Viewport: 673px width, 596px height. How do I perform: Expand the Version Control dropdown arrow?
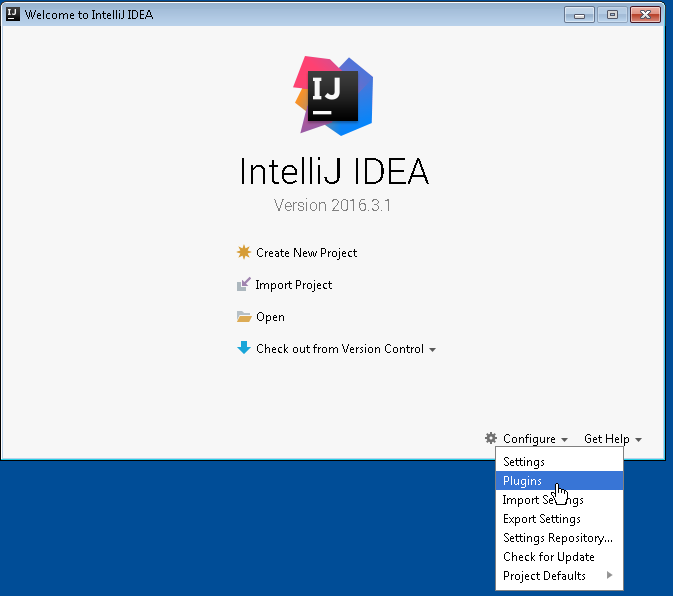click(x=433, y=350)
